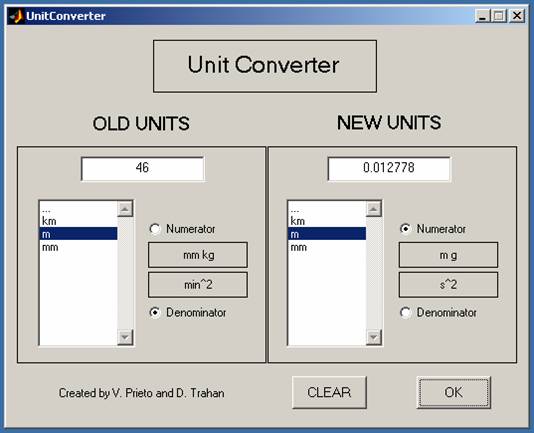Select Numerator radio under Old Units

[155, 229]
